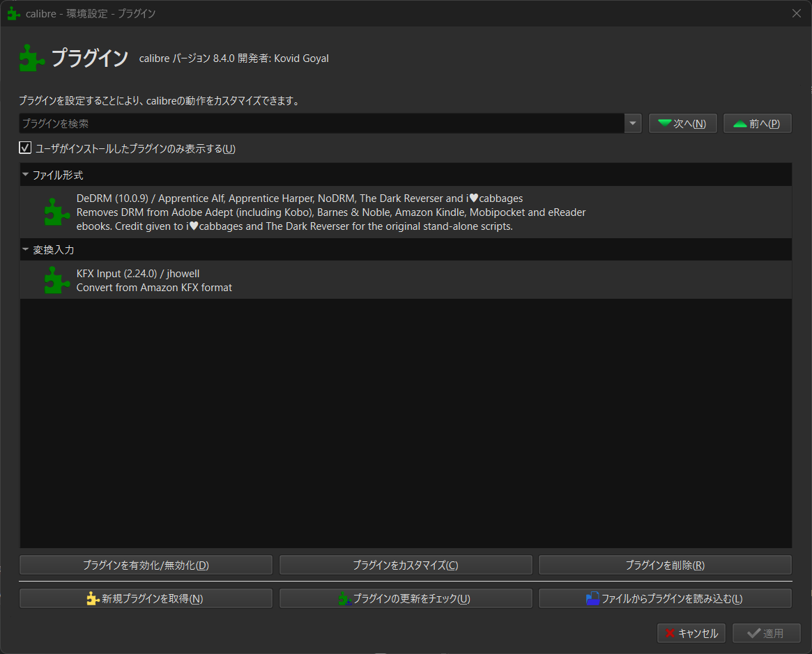Screen dimensions: 812x654
Task: Click the green up-arrow icon on 前へ button
Action: (740, 123)
